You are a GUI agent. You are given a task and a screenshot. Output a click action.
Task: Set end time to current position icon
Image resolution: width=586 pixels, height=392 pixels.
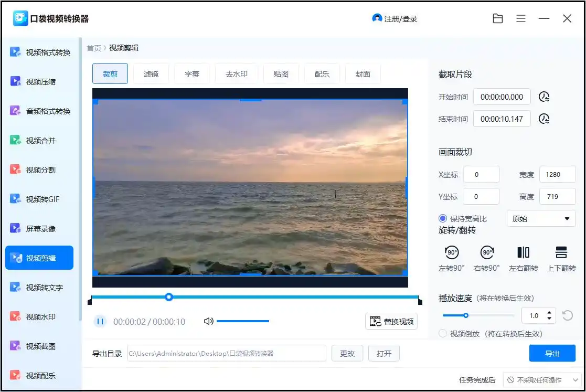click(545, 119)
